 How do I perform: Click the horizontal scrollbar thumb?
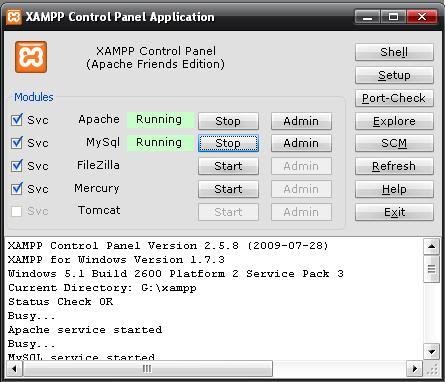point(148,369)
